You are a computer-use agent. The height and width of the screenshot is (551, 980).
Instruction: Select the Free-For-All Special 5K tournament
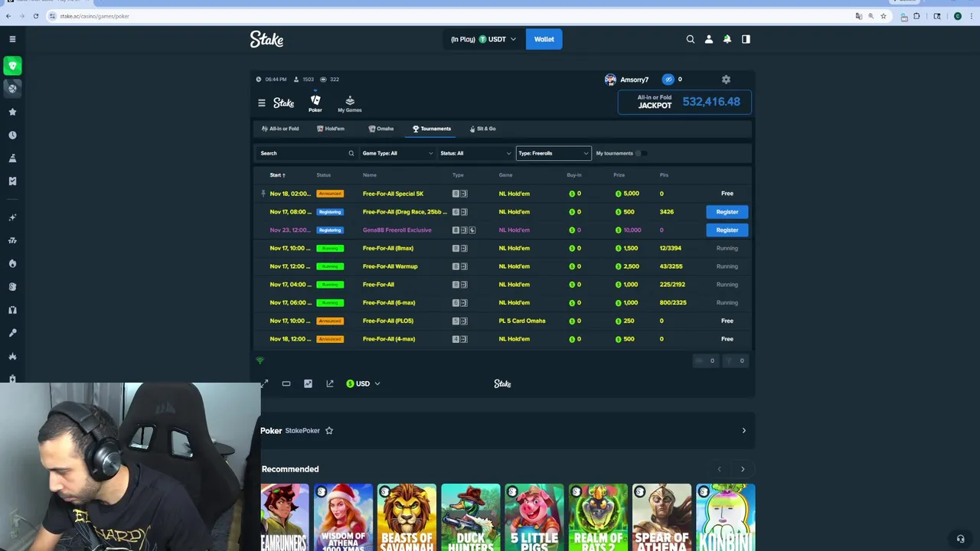click(504, 194)
